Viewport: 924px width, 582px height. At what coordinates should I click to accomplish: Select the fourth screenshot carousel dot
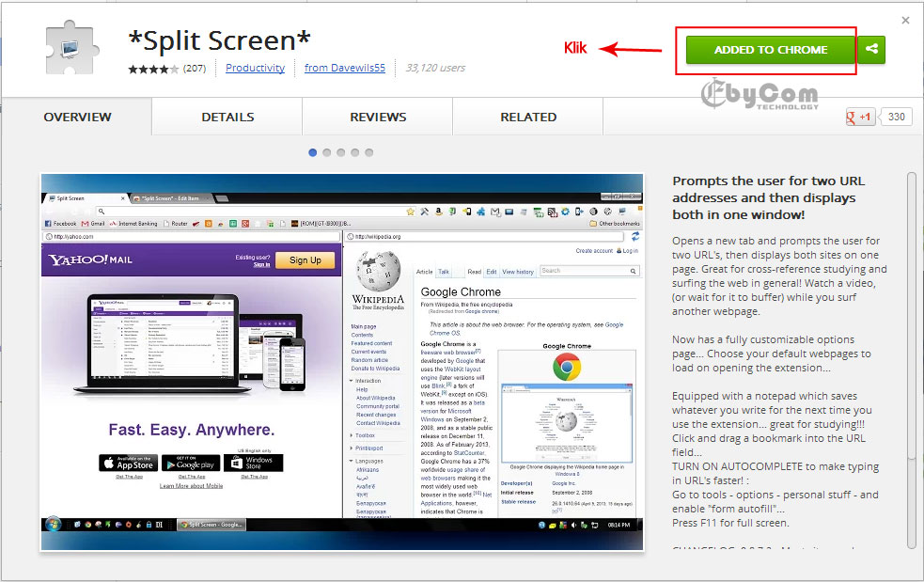[x=354, y=152]
